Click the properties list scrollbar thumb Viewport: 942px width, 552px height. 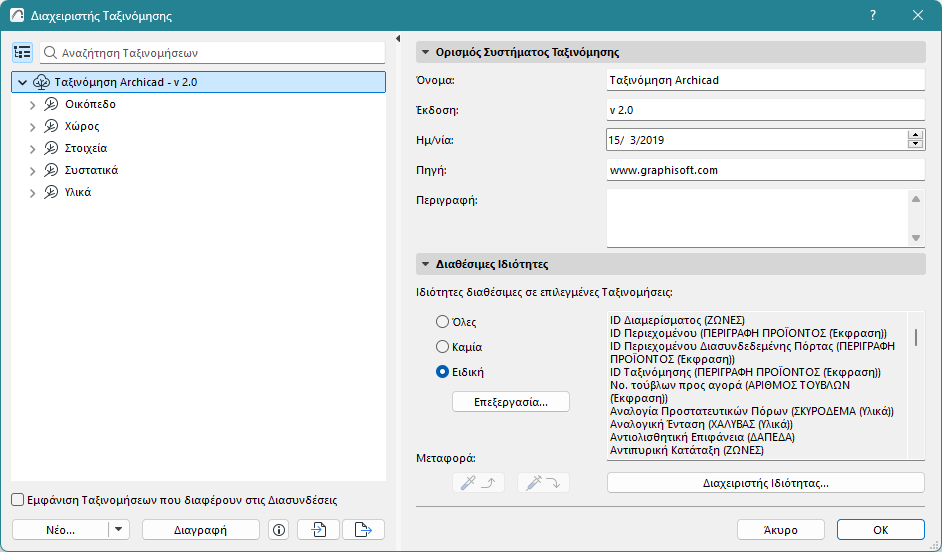tap(916, 337)
